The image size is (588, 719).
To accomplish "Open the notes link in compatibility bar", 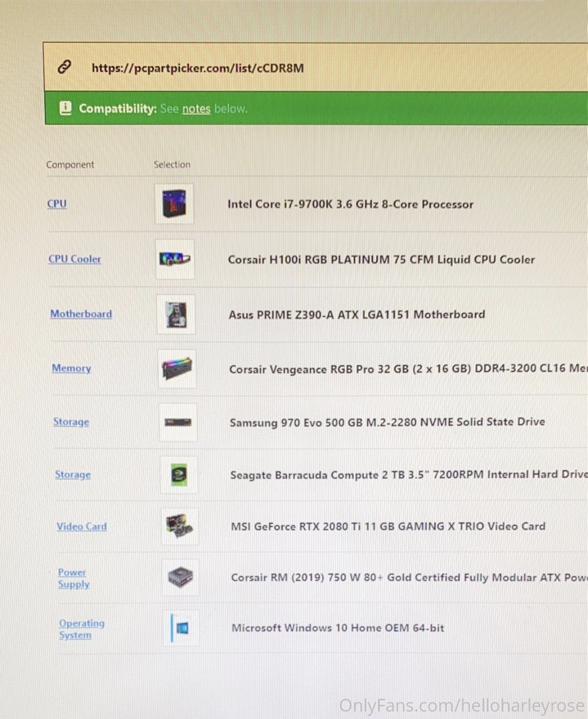I will [196, 109].
